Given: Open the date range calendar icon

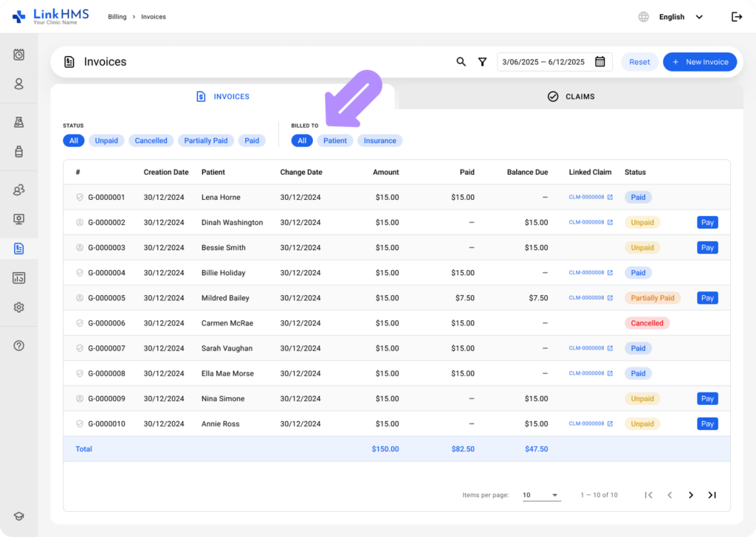Looking at the screenshot, I should click(x=599, y=62).
